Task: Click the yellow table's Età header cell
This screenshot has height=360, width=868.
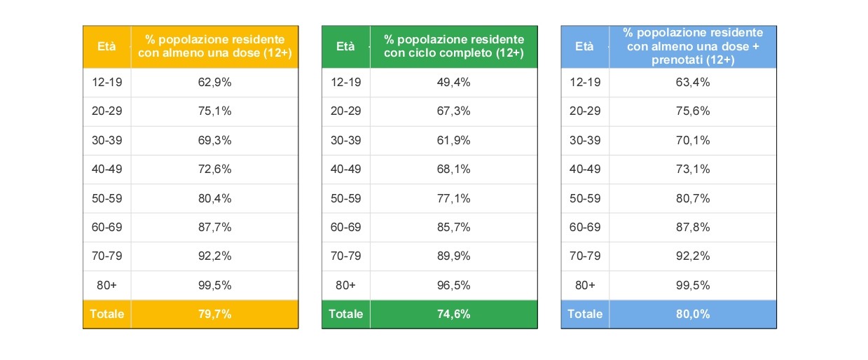Action: pos(107,46)
